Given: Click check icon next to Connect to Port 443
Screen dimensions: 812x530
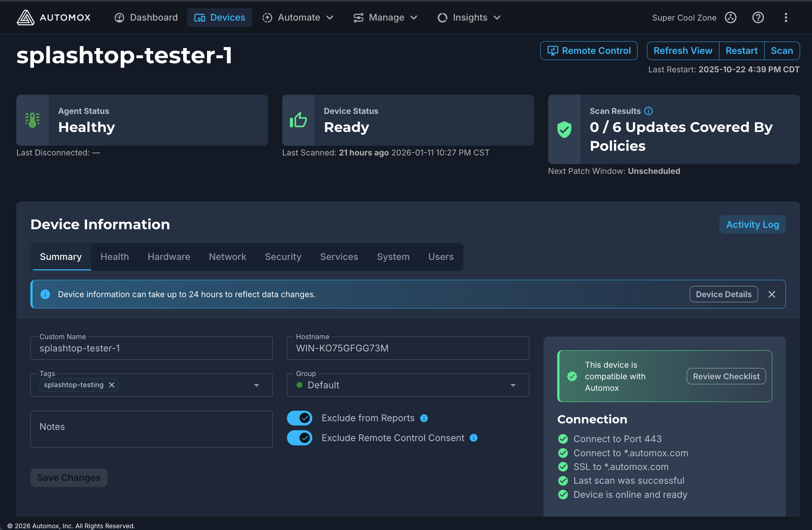Looking at the screenshot, I should [563, 439].
